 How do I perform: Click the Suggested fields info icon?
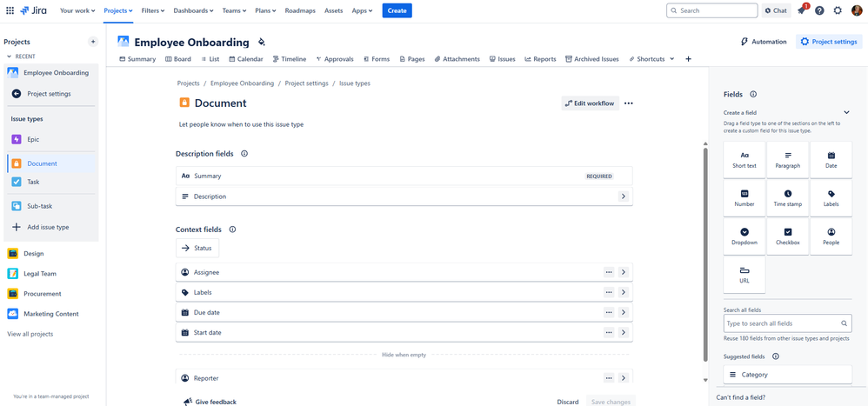775,356
